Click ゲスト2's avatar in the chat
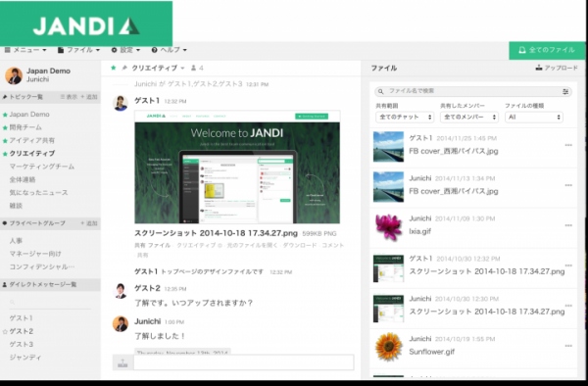Screen dimensions: 588x386 121,291
